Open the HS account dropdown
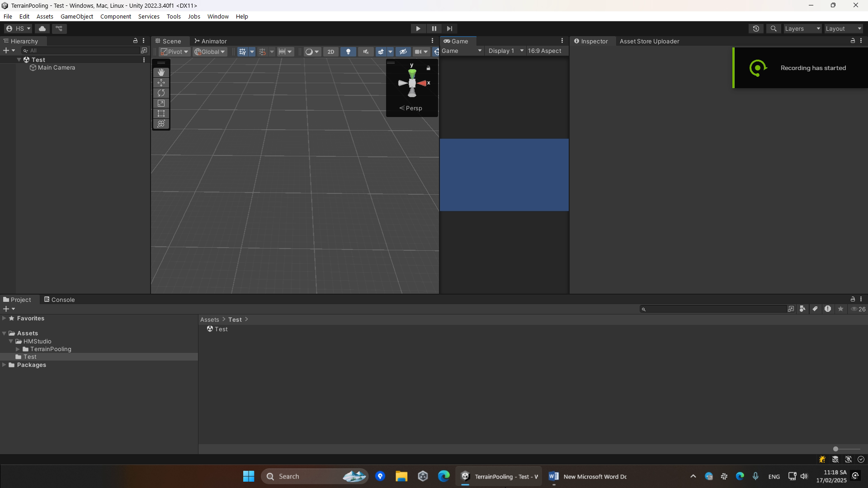Image resolution: width=868 pixels, height=488 pixels. (18, 28)
